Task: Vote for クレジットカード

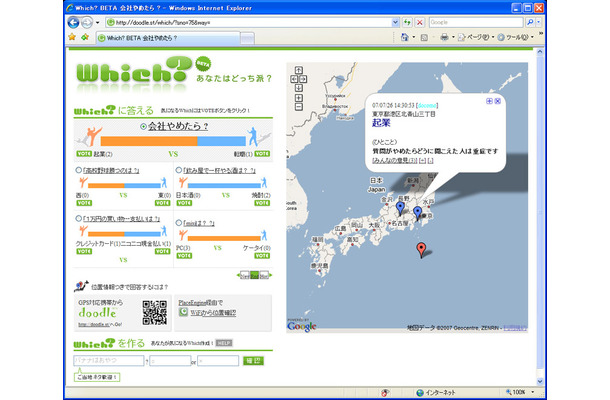Action: click(84, 251)
